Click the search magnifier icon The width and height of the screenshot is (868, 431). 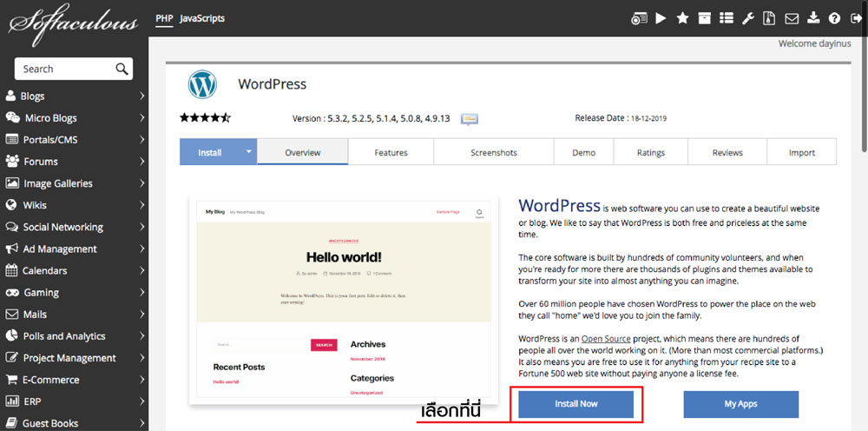click(x=122, y=69)
